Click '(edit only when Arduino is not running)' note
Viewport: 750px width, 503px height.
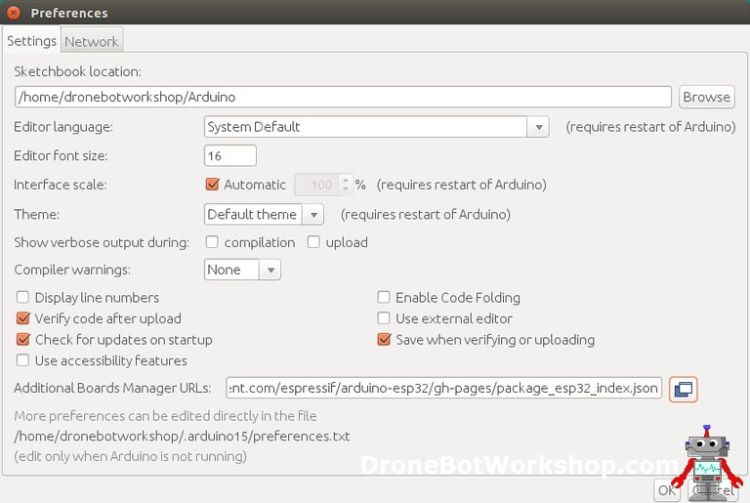pos(131,456)
